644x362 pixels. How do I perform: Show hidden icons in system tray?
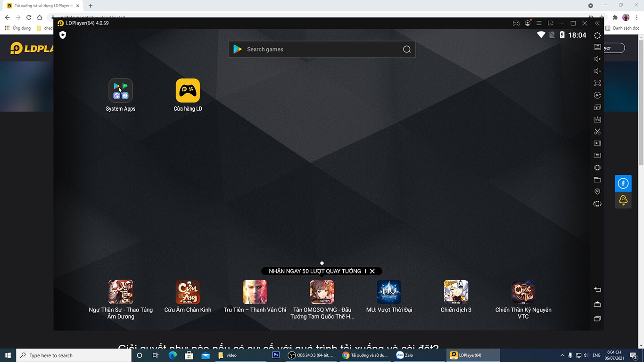tap(562, 355)
